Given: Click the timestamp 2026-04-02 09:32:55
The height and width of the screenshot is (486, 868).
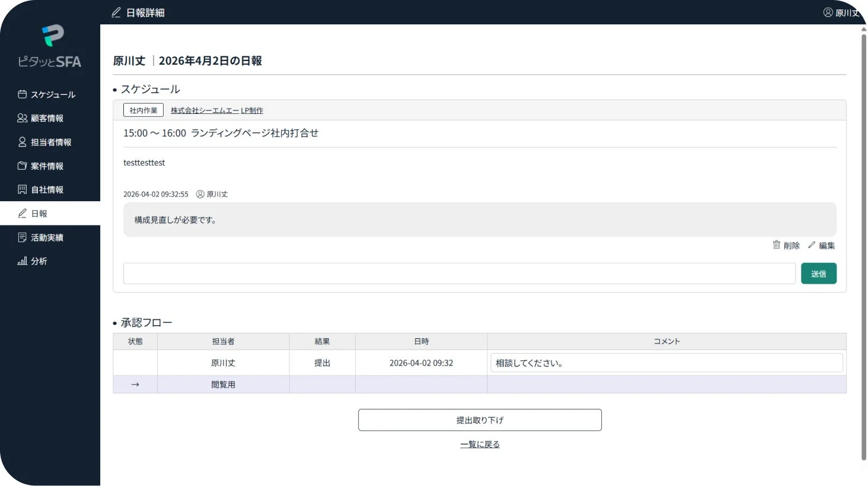Looking at the screenshot, I should pyautogui.click(x=156, y=194).
